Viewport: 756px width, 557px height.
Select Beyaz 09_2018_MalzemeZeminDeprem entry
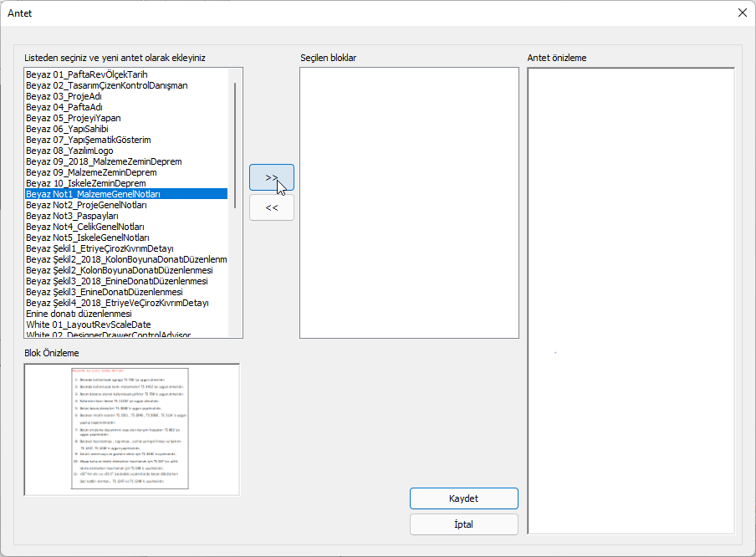click(125, 161)
